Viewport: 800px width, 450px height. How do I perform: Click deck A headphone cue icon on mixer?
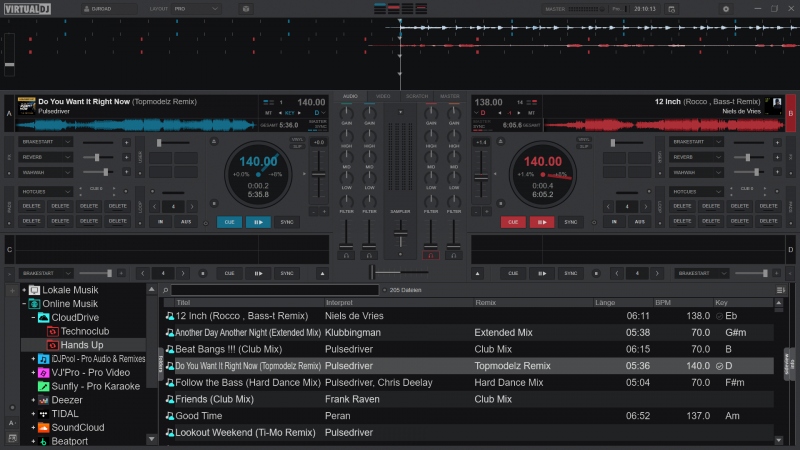pyautogui.click(x=347, y=254)
